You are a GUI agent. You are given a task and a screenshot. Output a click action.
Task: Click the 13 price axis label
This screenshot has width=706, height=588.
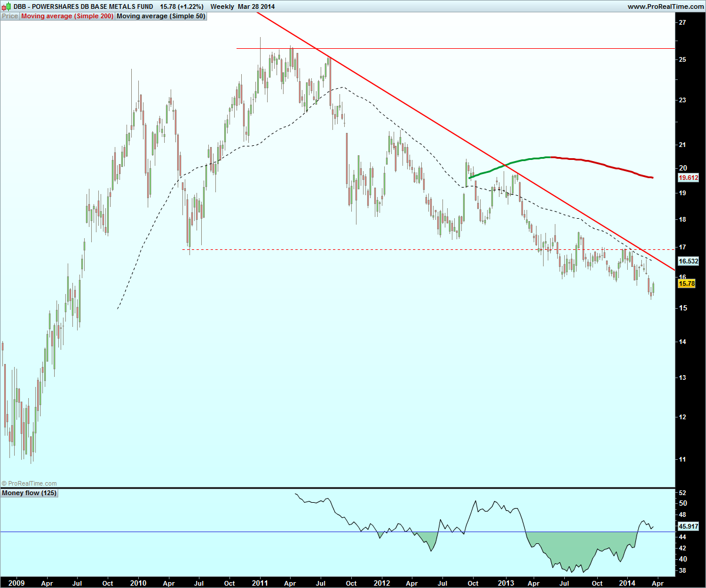tap(682, 377)
